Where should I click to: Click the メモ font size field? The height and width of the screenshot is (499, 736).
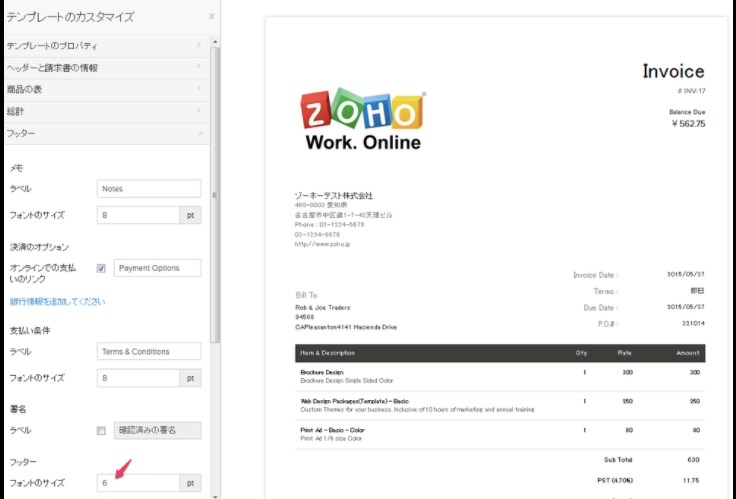[138, 215]
